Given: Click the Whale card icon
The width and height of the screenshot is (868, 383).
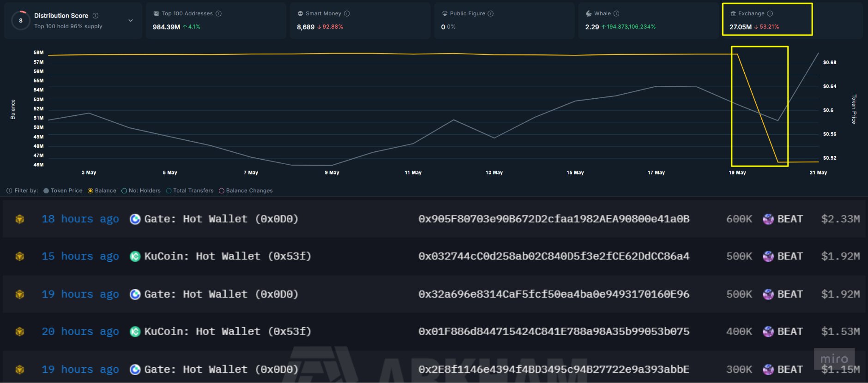Looking at the screenshot, I should (589, 14).
